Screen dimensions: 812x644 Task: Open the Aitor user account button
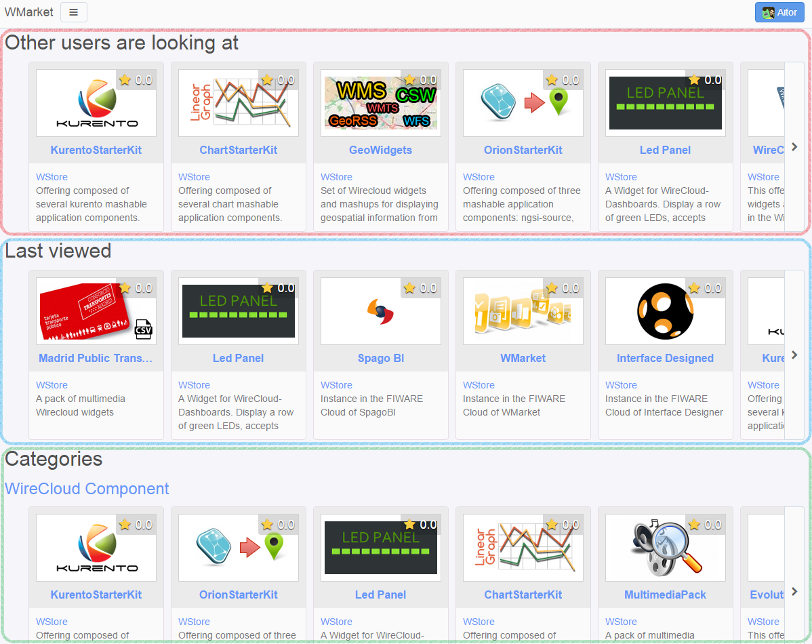pos(779,12)
